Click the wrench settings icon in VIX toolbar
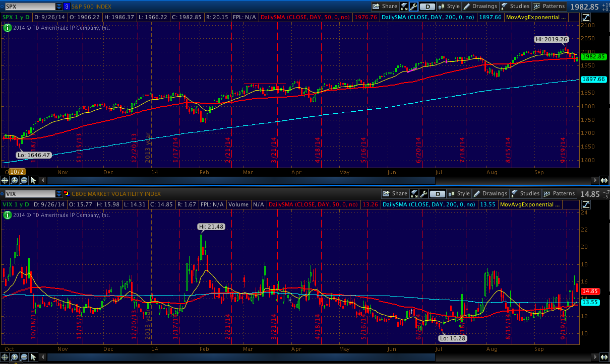Viewport: 610px width, 364px height. pos(423,194)
